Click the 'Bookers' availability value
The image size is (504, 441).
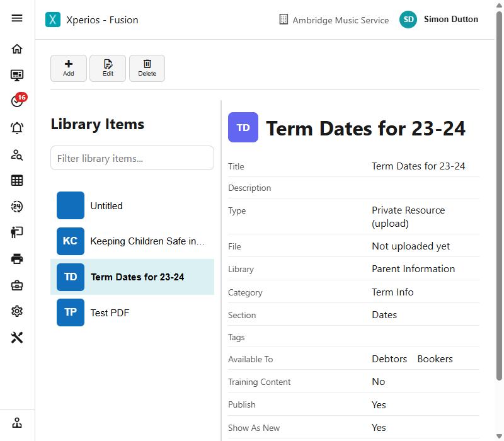click(435, 358)
